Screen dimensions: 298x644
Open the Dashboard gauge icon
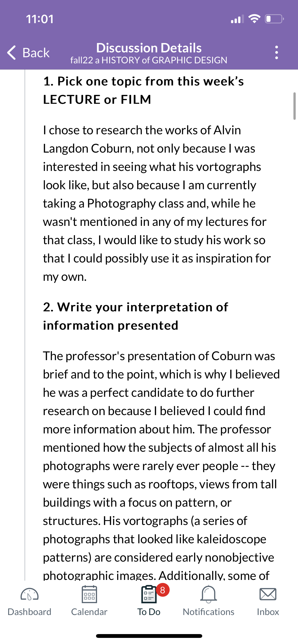[x=30, y=594]
